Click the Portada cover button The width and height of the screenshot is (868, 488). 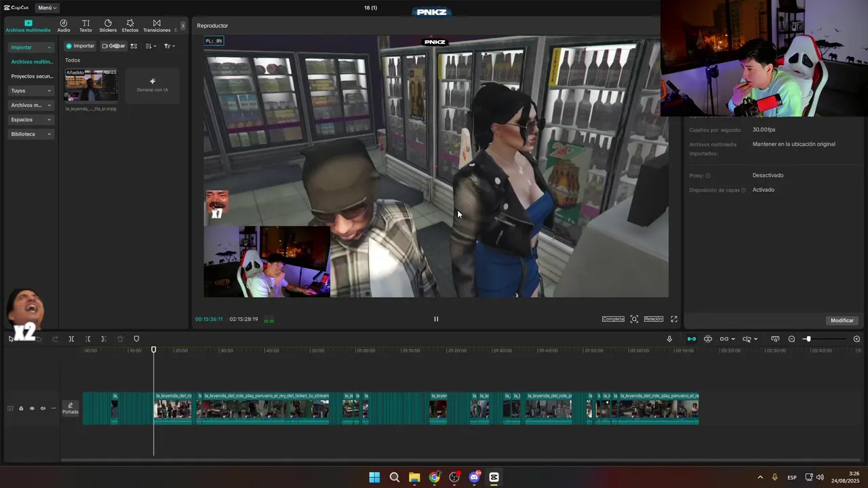tap(71, 408)
